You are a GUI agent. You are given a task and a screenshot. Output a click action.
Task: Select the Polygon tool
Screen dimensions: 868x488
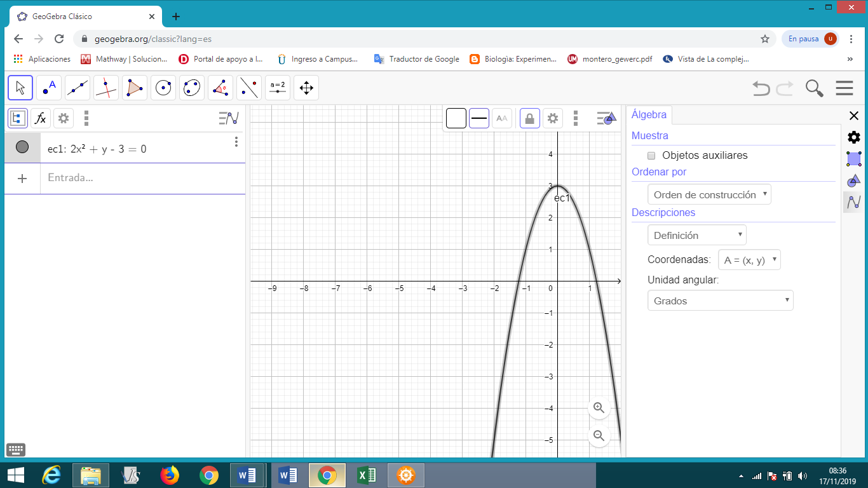(134, 88)
